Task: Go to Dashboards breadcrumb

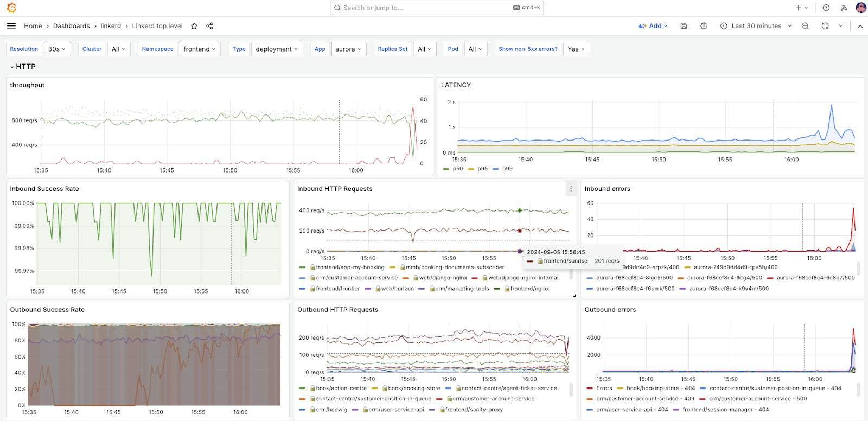Action: coord(71,26)
